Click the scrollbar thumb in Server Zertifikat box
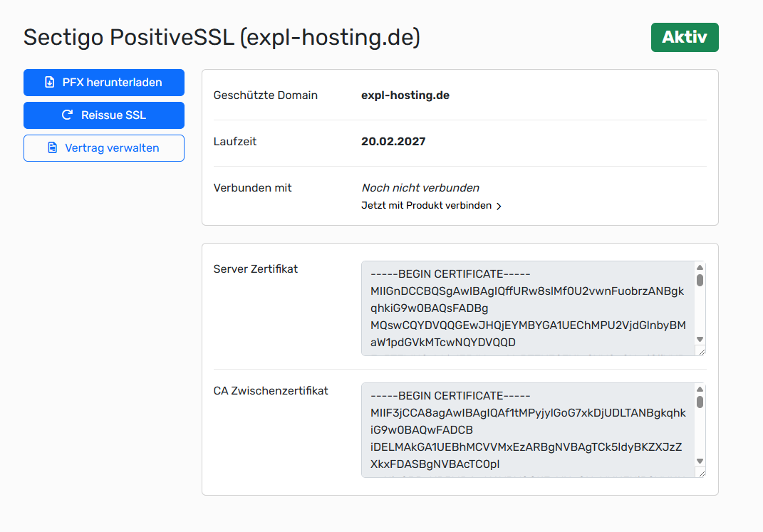Screen dimensions: 763x532 click(700, 280)
